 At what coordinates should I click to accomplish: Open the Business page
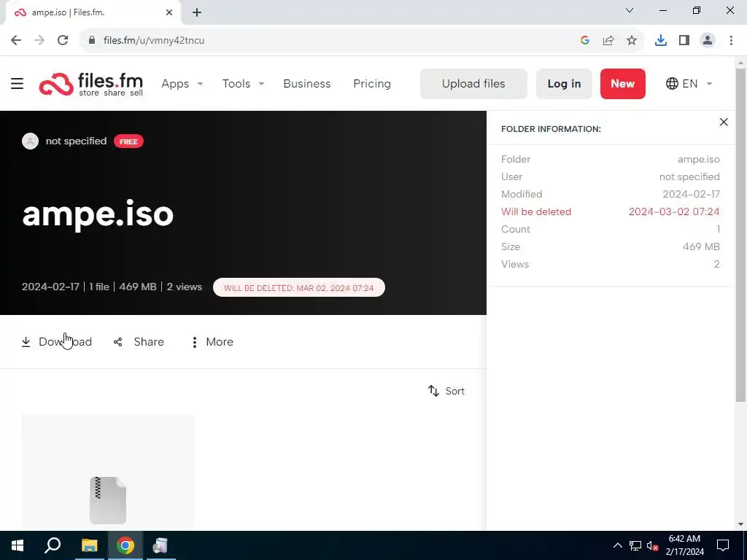click(x=307, y=84)
